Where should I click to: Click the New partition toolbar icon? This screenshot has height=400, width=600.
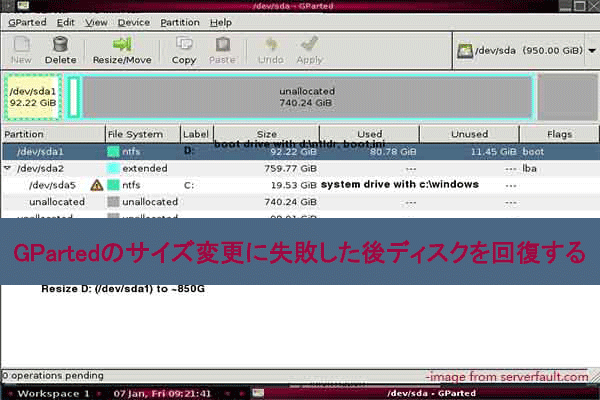[21, 44]
